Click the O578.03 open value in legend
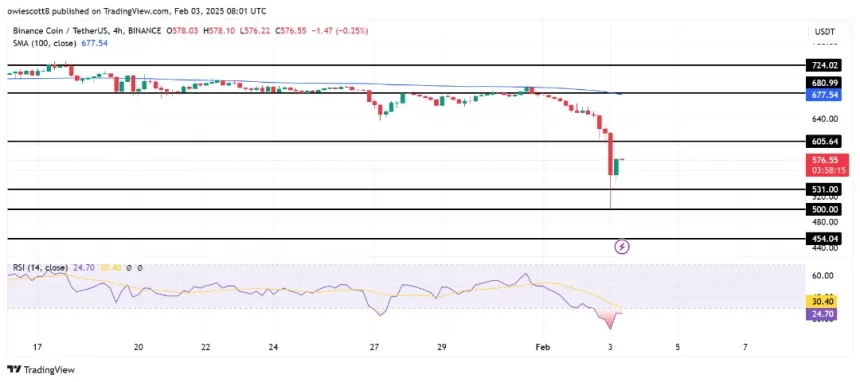The height and width of the screenshot is (382, 860). coord(183,31)
